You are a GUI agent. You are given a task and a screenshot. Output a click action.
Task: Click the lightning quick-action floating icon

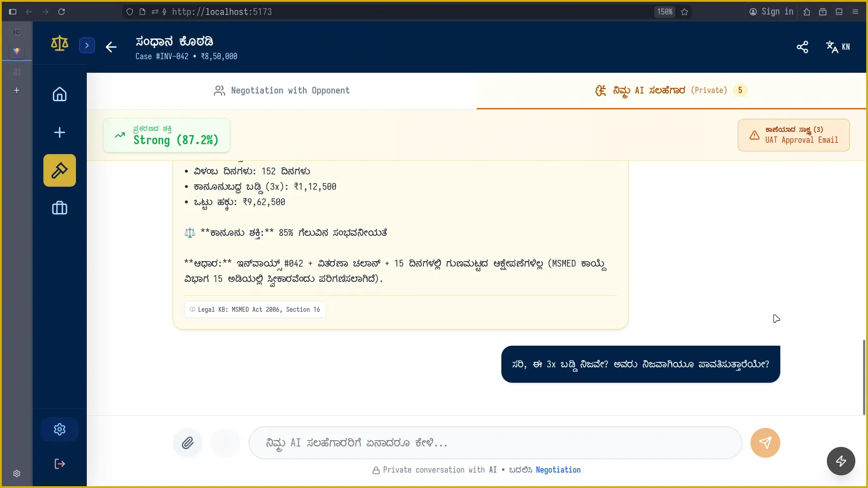(x=840, y=461)
